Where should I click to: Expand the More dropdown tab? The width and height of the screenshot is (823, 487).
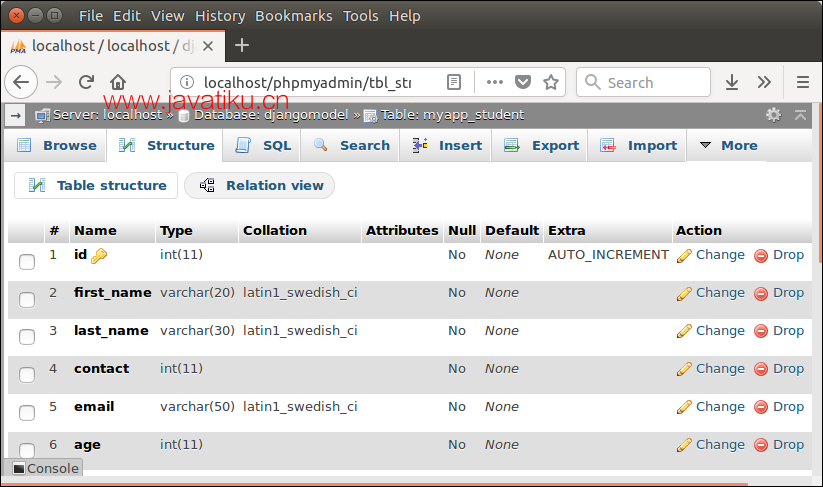[729, 145]
